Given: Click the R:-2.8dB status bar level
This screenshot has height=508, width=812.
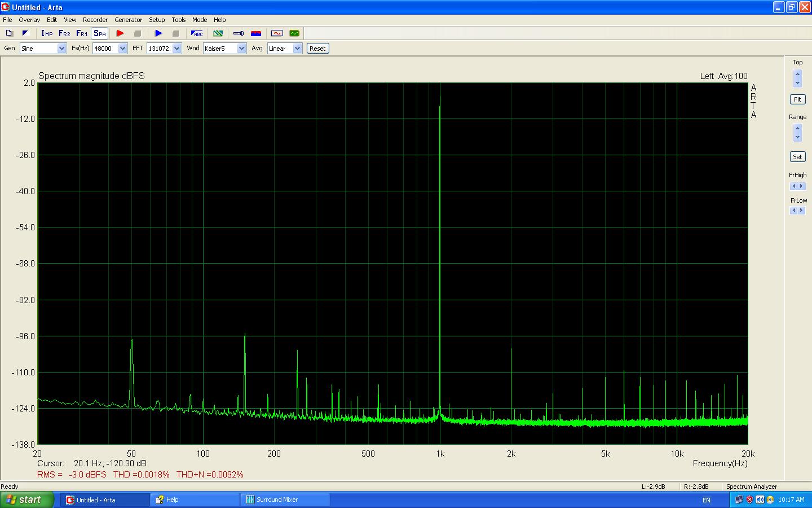Looking at the screenshot, I should point(696,487).
